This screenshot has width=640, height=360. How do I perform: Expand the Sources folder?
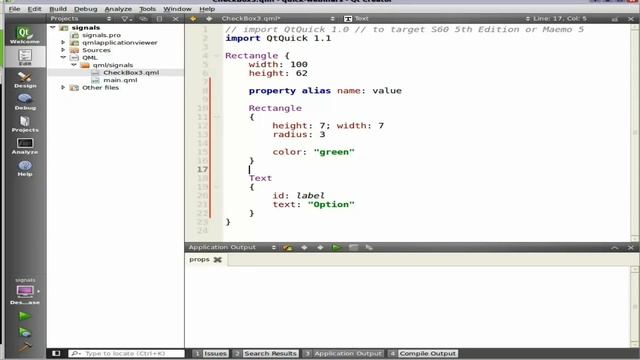coord(63,50)
